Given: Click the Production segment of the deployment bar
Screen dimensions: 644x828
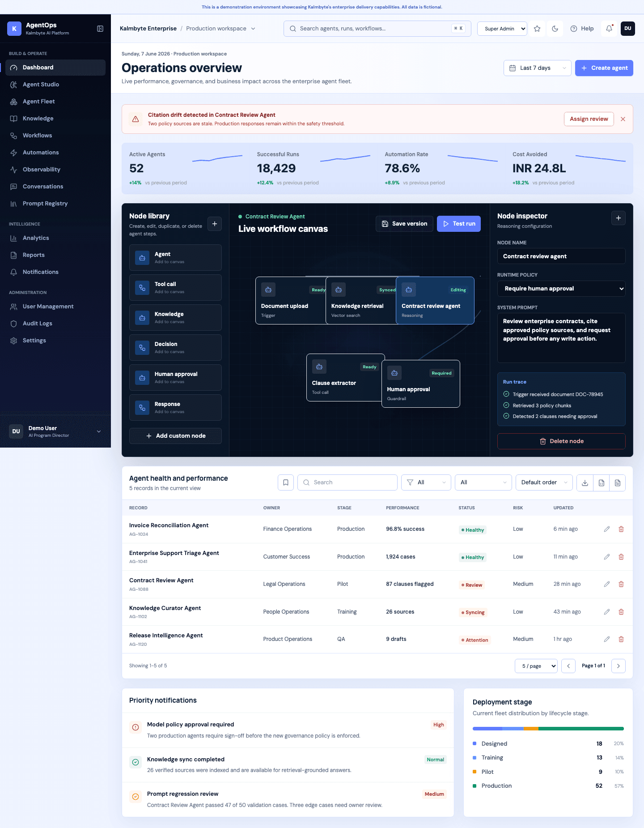Looking at the screenshot, I should click(x=581, y=729).
